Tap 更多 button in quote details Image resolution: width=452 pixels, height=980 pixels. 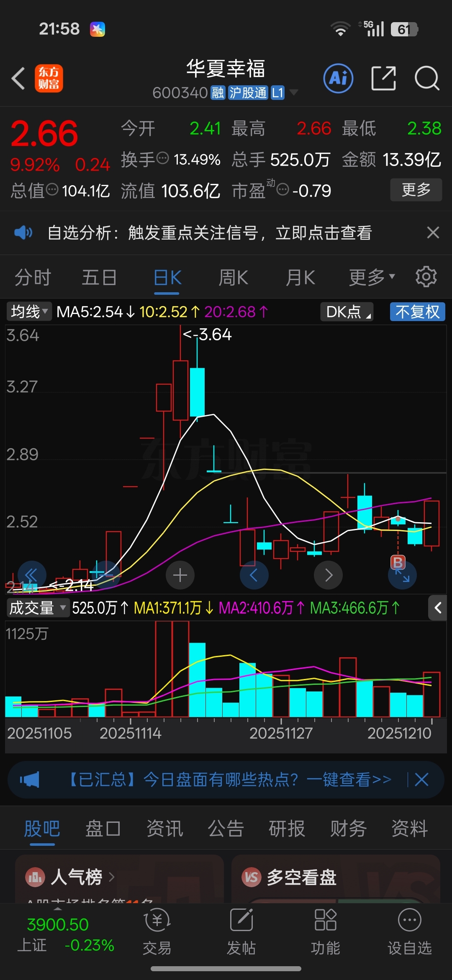pyautogui.click(x=416, y=190)
